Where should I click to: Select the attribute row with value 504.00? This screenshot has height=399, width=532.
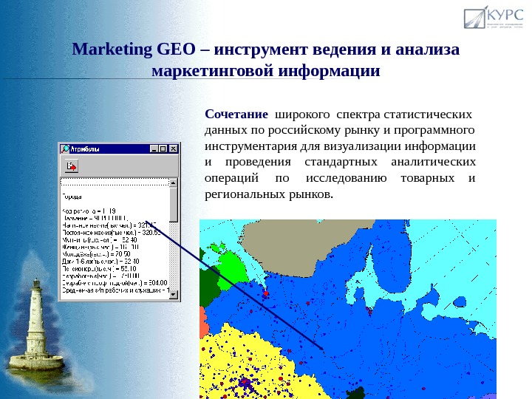[115, 283]
